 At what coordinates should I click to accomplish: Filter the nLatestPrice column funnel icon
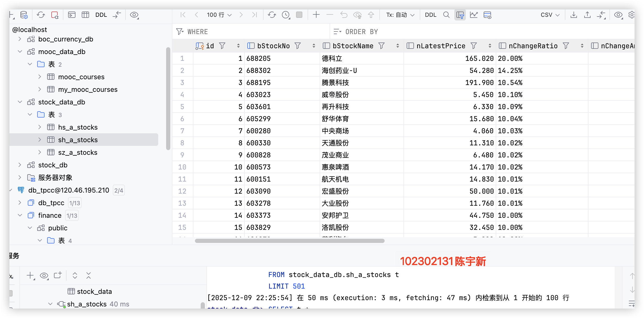[473, 46]
